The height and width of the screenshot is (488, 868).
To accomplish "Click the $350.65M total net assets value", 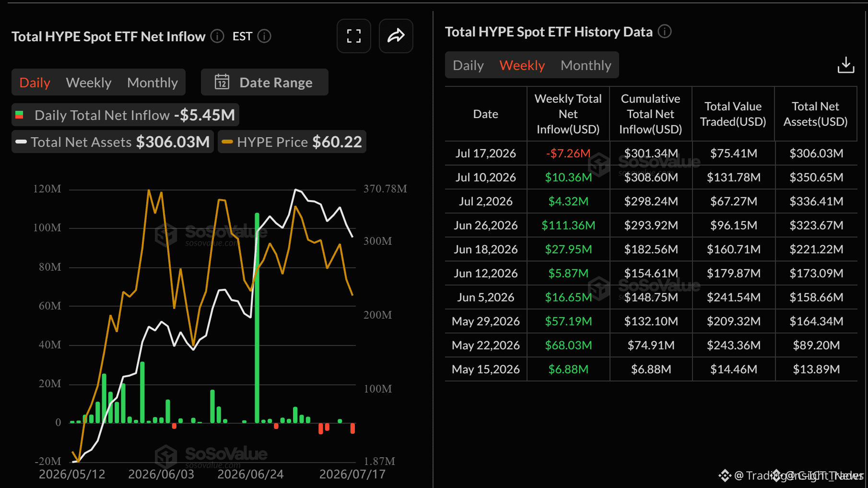I will pos(816,178).
